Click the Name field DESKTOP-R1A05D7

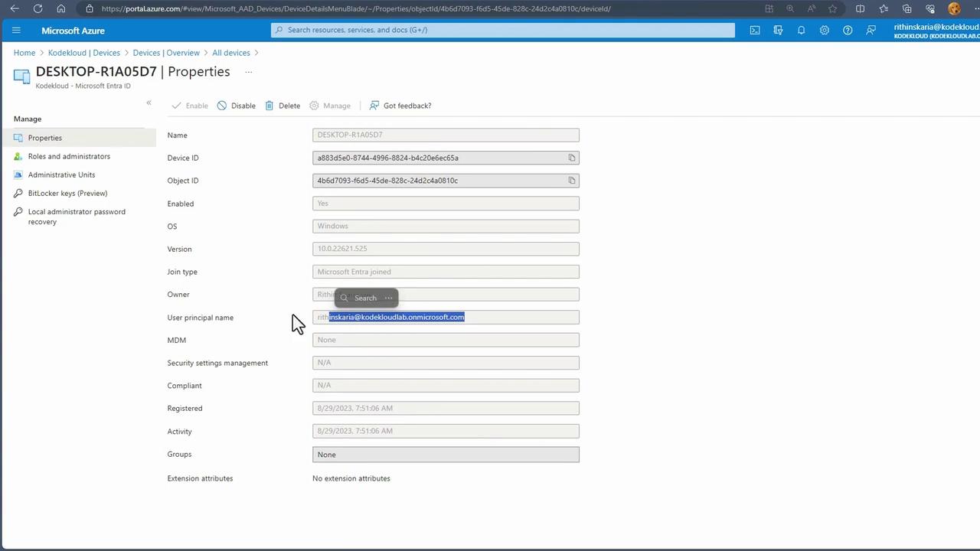pyautogui.click(x=446, y=135)
